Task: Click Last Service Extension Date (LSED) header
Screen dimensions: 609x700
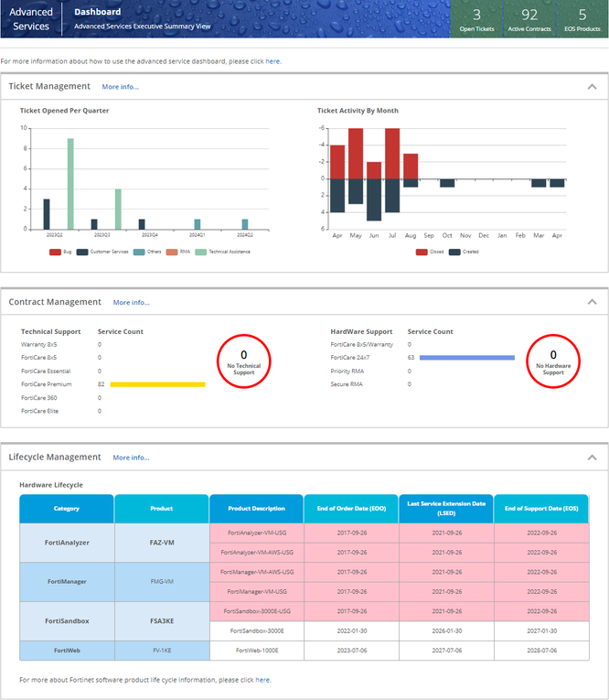Action: 446,509
